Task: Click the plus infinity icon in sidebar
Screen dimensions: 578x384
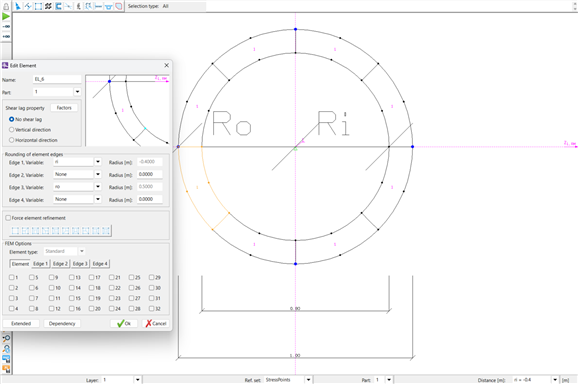Action: [6, 36]
